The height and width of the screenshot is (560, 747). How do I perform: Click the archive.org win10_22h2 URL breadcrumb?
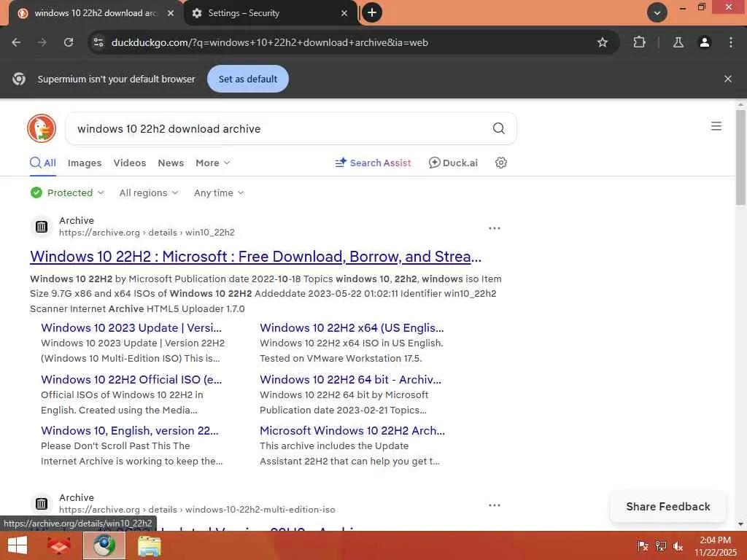pyautogui.click(x=147, y=233)
